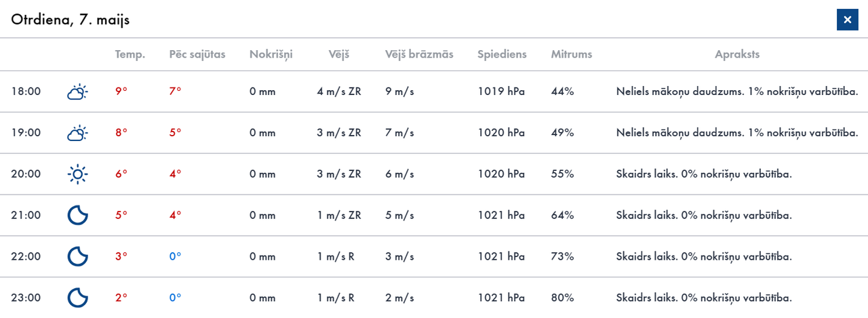Select the Spiediens column header
Viewport: 868px width, 318px height.
pyautogui.click(x=502, y=54)
